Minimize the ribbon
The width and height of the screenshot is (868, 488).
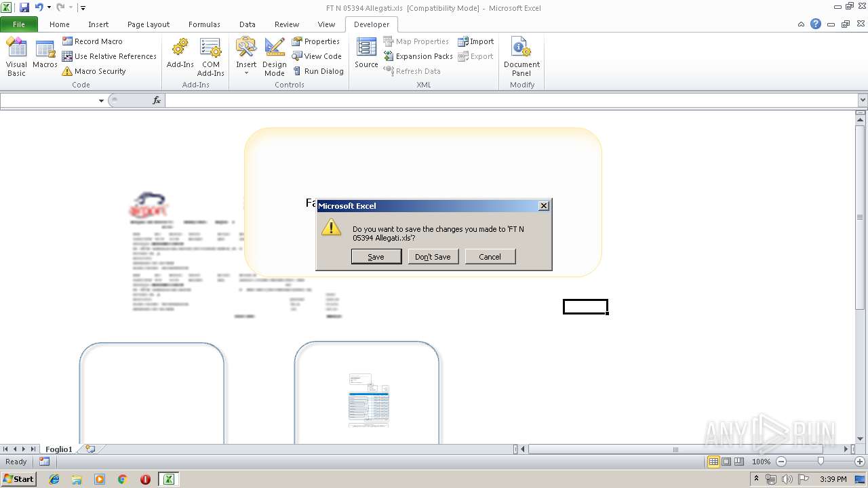[x=802, y=24]
